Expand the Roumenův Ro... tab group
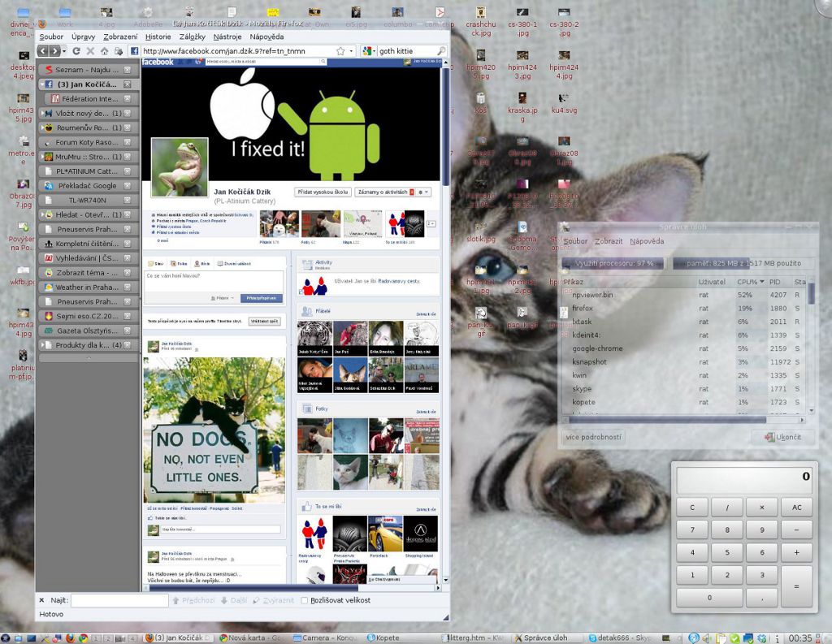 tap(42, 128)
